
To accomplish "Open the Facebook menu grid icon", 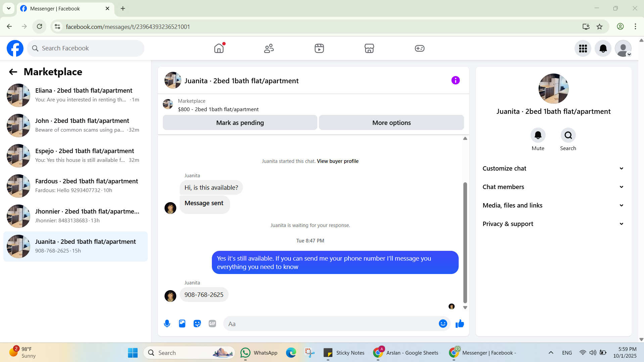I will 583,49.
